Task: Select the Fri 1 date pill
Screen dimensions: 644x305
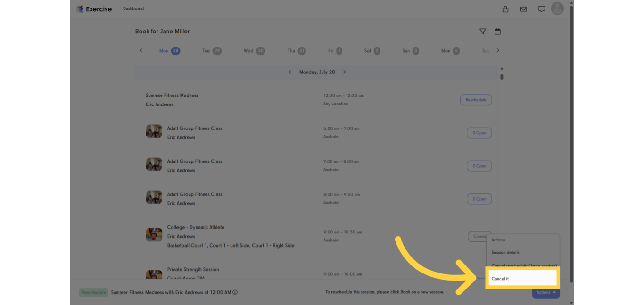Action: tap(334, 50)
